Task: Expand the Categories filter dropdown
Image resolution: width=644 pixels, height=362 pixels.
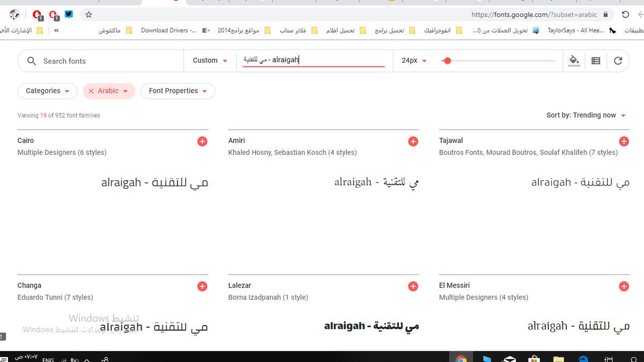Action: click(48, 91)
